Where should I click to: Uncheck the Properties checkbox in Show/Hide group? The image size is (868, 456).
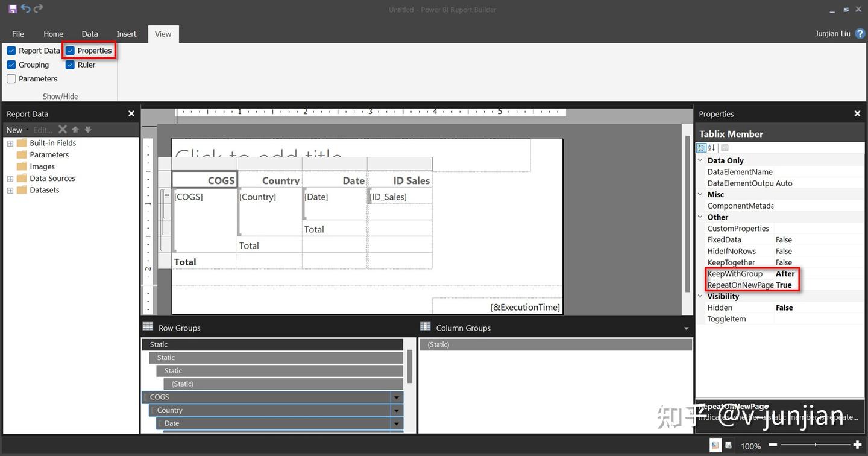point(69,51)
